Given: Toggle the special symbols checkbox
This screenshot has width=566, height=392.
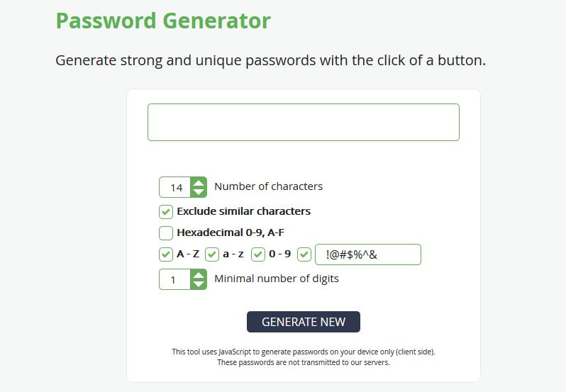Looking at the screenshot, I should tap(304, 254).
